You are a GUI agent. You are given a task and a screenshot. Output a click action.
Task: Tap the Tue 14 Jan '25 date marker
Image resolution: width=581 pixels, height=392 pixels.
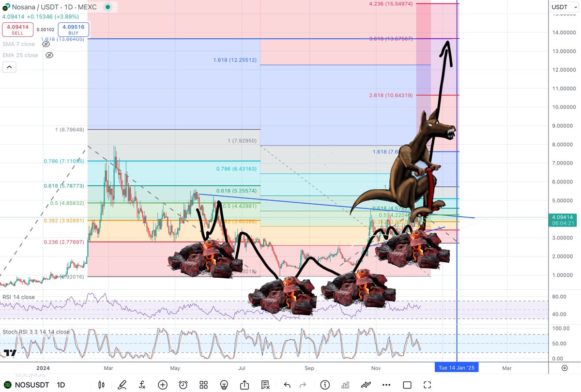pyautogui.click(x=457, y=368)
